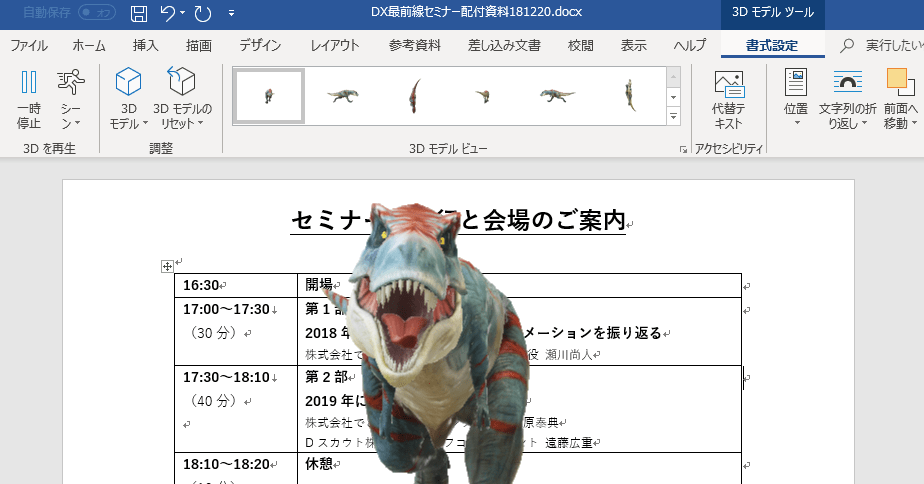The image size is (924, 484).
Task: Toggle the 自動保存 AutoSave switch
Action: (97, 12)
